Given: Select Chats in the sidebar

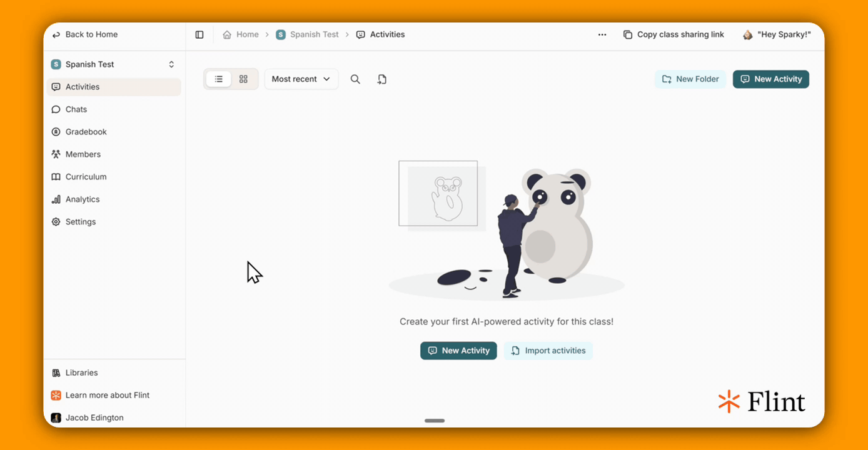Looking at the screenshot, I should pos(114,109).
